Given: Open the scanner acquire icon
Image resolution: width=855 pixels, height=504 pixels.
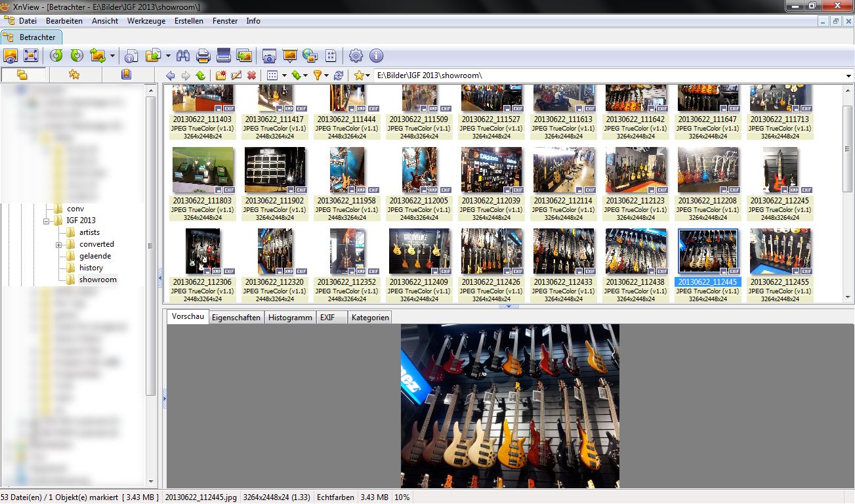Looking at the screenshot, I should pos(224,56).
